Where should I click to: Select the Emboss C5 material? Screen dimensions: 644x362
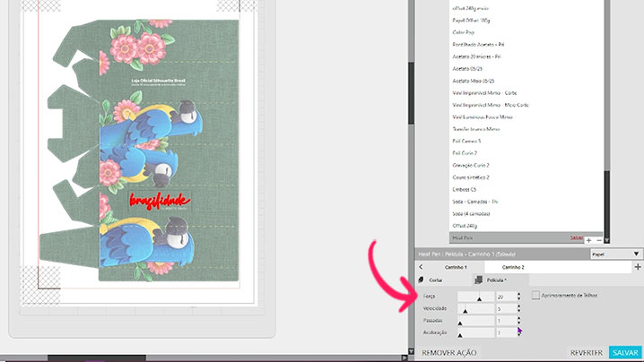(x=464, y=190)
